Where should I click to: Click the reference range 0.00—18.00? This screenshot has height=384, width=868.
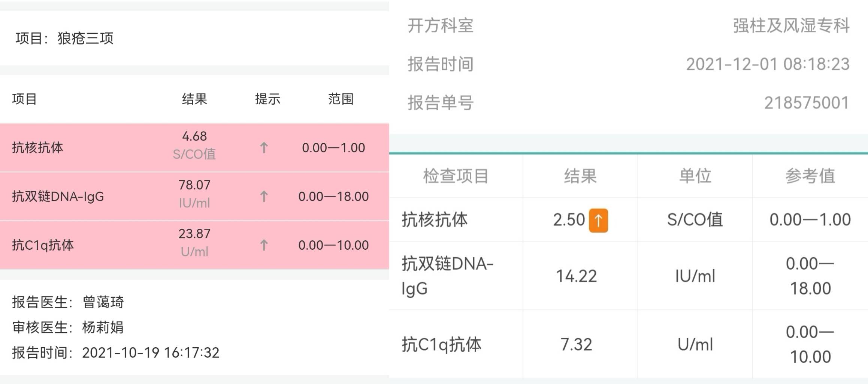click(x=333, y=196)
